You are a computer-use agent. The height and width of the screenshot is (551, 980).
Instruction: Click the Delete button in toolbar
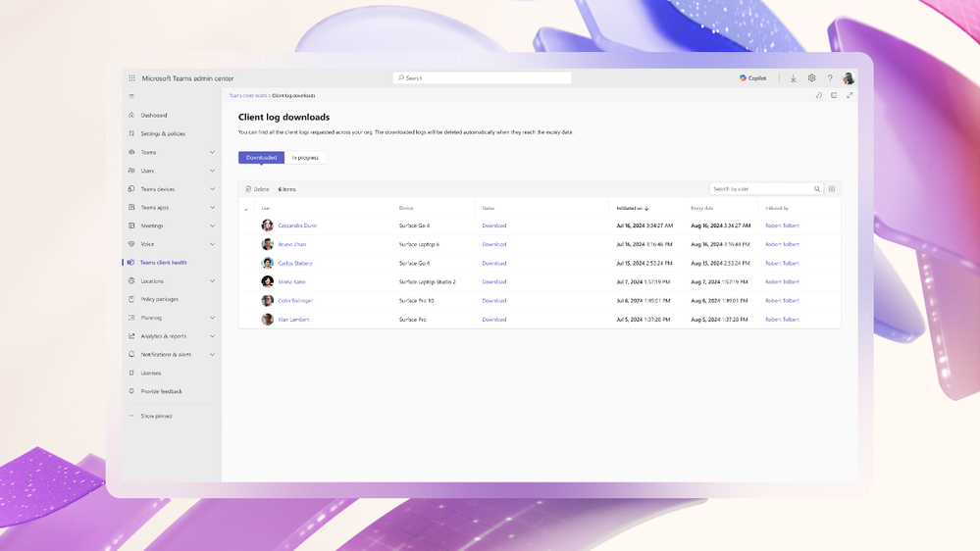click(257, 189)
